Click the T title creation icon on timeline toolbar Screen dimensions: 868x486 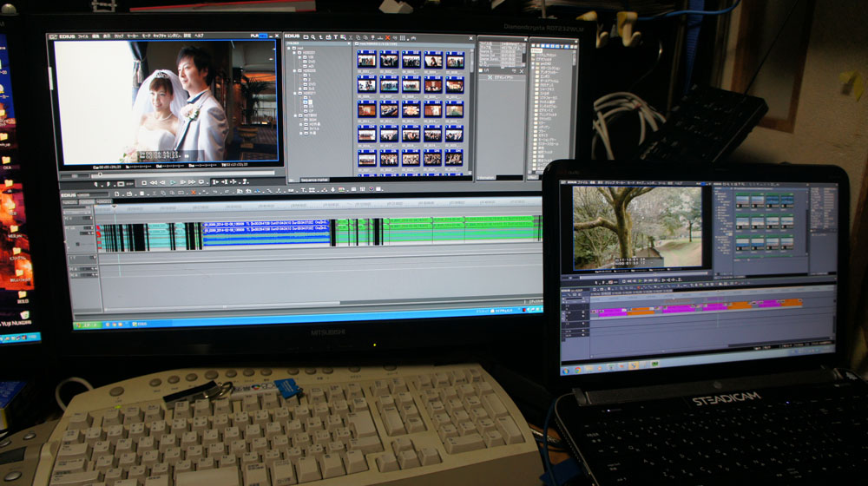click(x=303, y=190)
